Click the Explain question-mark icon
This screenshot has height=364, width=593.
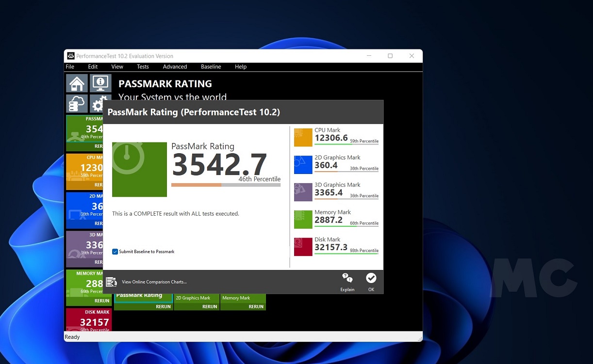point(347,278)
